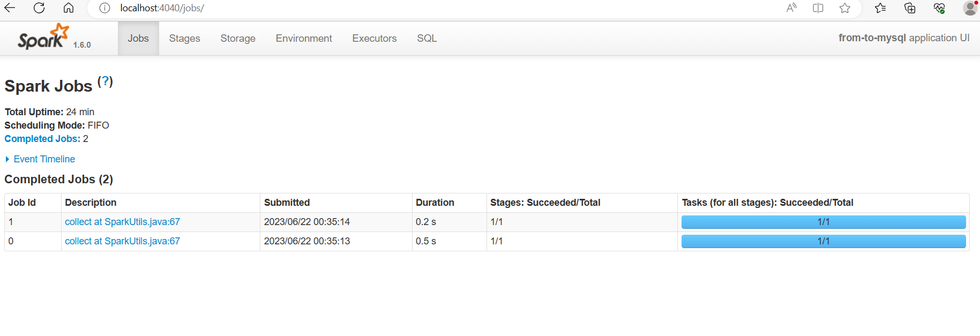Jump to the Completed Jobs link
Viewport: 980px width, 336px height.
point(42,139)
